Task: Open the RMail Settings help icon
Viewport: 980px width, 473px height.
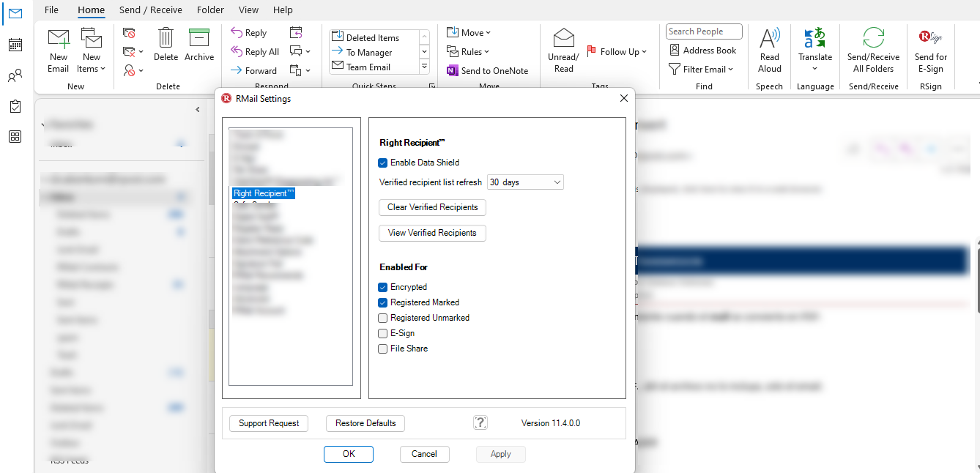Action: point(480,422)
